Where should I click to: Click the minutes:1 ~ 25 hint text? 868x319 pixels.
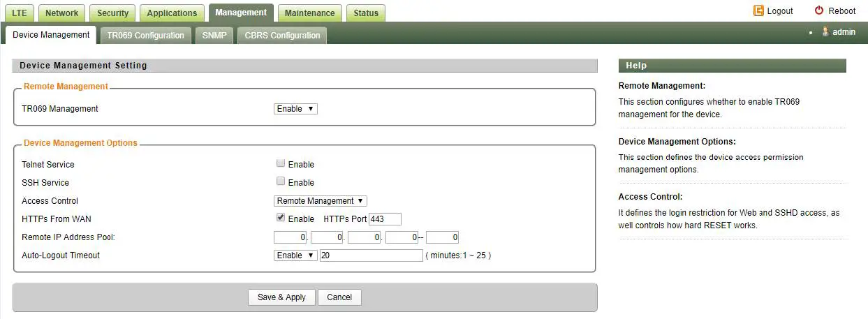click(x=459, y=255)
